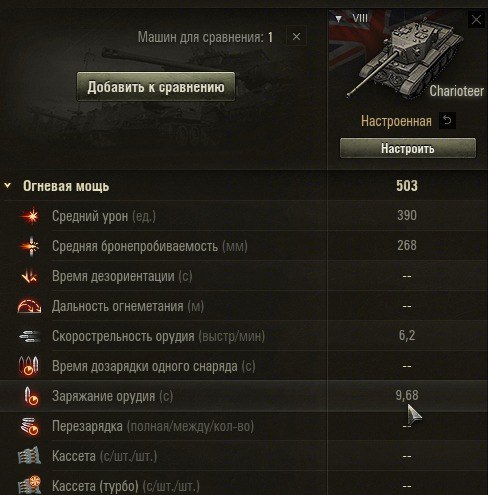Click the gun loading time icon
Screen dimensions: 488x495
tap(31, 396)
